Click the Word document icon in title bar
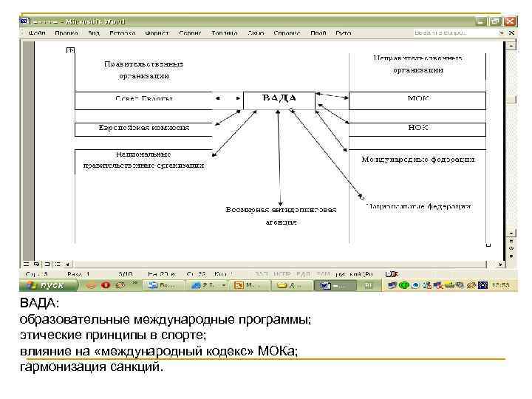532x399 pixels. click(24, 21)
